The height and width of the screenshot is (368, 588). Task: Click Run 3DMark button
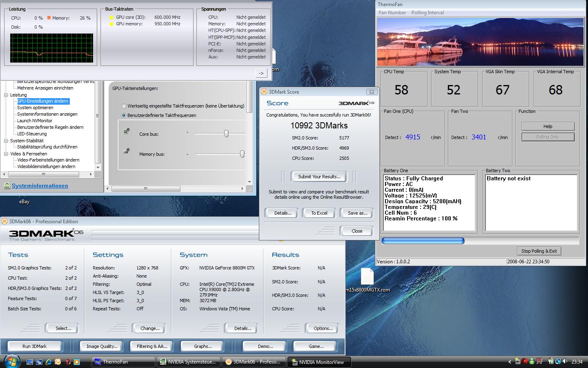tap(34, 346)
